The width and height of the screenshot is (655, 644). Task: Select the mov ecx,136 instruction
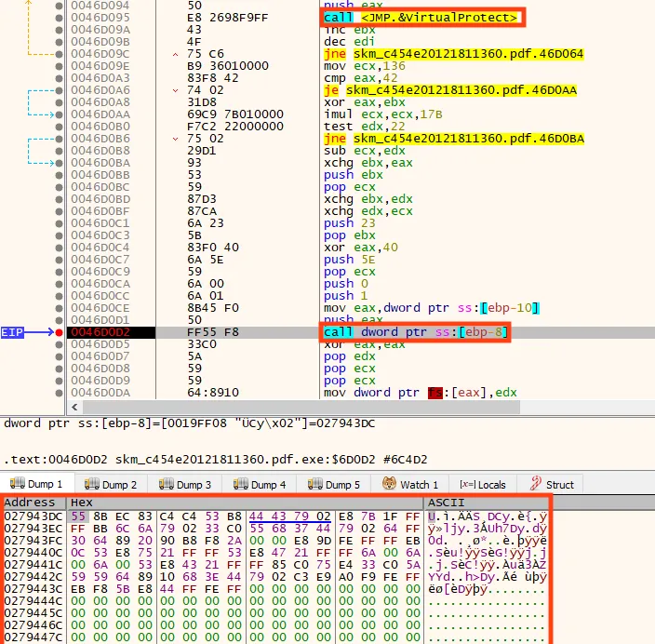coord(365,66)
